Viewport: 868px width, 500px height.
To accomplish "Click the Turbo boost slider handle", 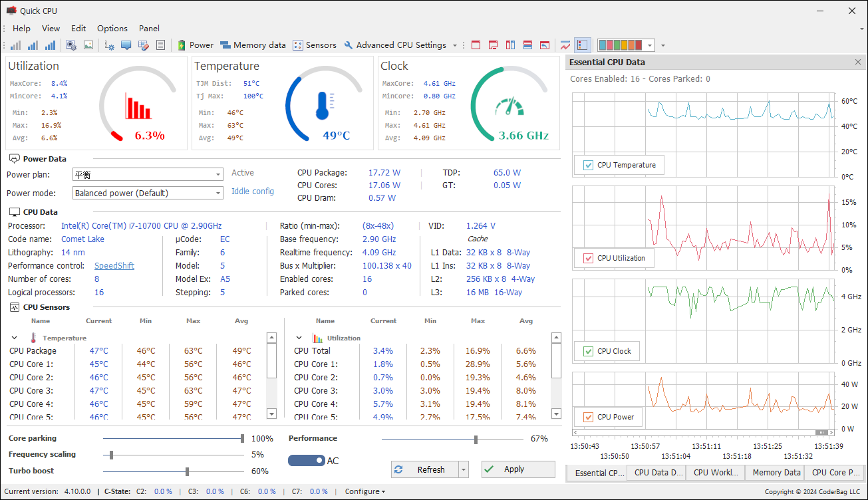I will [188, 471].
